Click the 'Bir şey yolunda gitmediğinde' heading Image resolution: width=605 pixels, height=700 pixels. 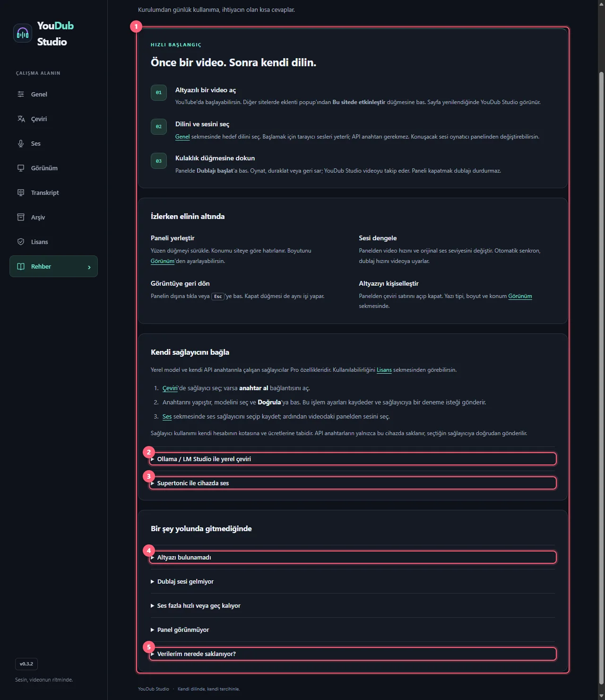[201, 528]
